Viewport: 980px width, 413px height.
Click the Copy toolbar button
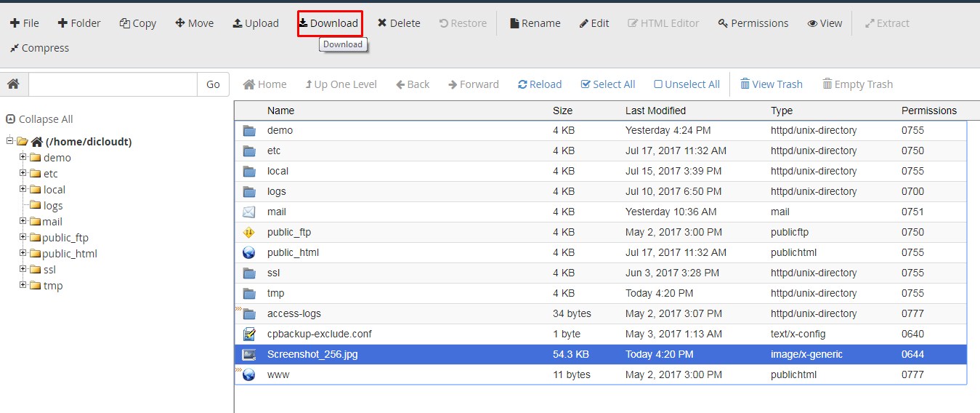pyautogui.click(x=138, y=23)
